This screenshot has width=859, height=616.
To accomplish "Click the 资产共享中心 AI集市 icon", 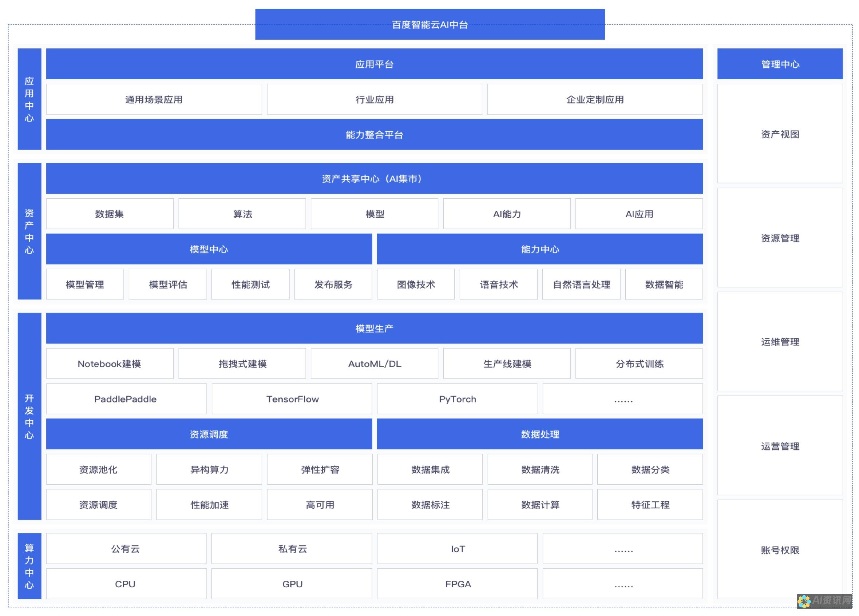I will point(374,178).
